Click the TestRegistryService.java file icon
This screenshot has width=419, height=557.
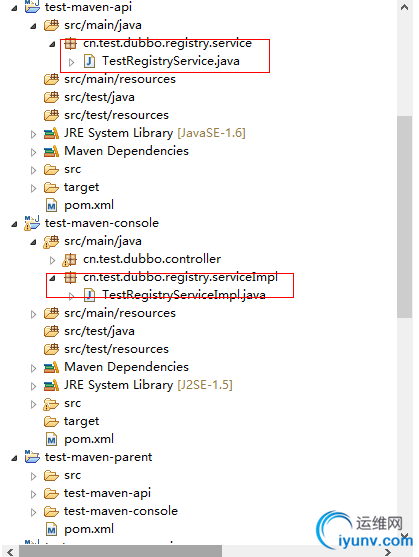[x=89, y=61]
